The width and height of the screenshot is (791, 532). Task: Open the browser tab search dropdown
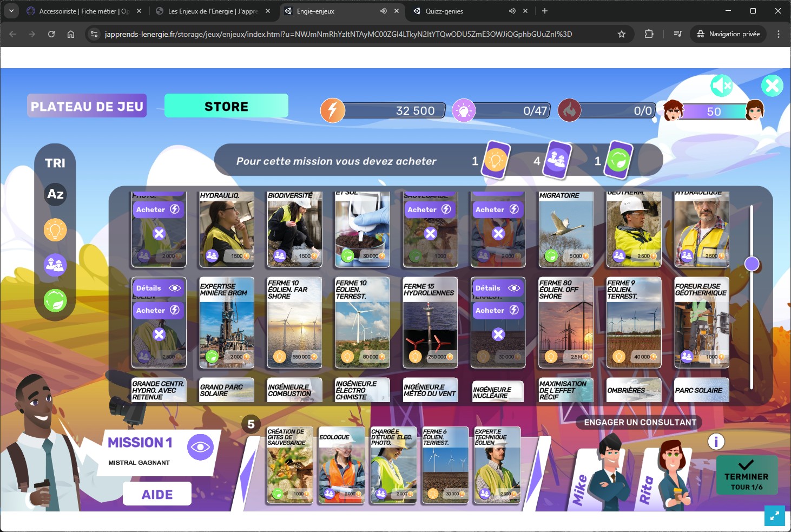11,11
